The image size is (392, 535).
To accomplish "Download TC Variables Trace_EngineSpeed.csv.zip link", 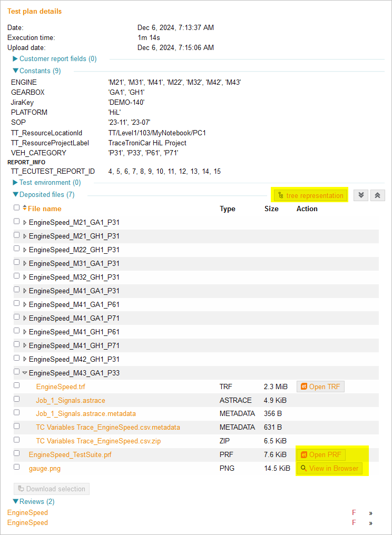I will [99, 441].
